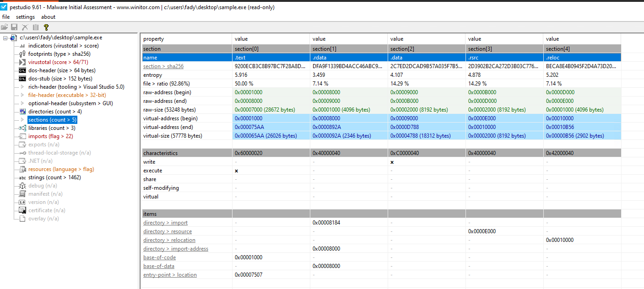This screenshot has width=644, height=289.
Task: Click the entry-point > location link
Action: [170, 275]
